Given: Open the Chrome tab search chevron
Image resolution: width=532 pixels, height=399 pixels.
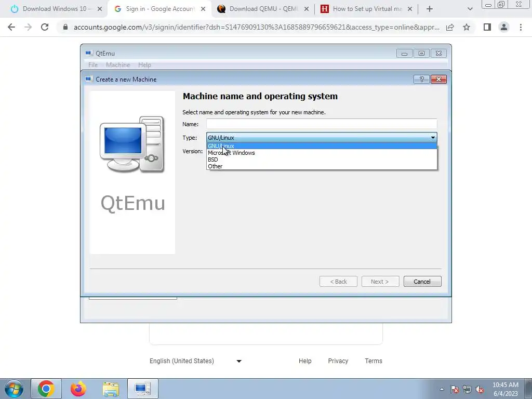Looking at the screenshot, I should tap(470, 9).
